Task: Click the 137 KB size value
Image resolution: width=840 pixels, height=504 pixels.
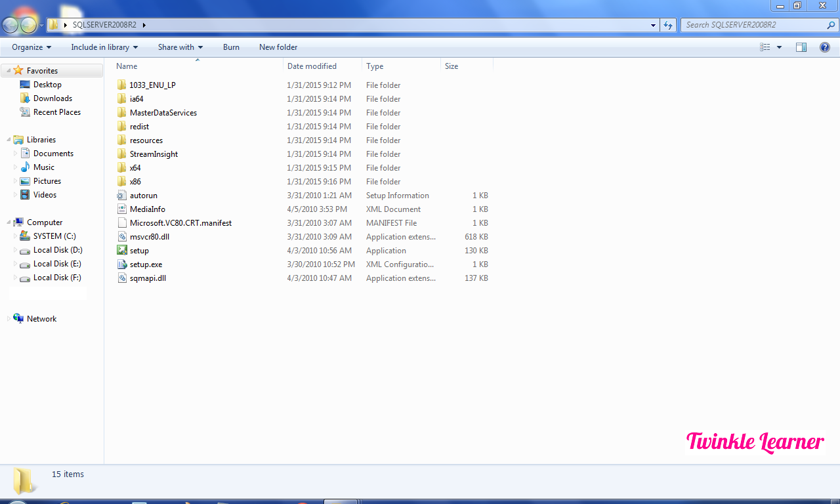Action: pyautogui.click(x=476, y=278)
